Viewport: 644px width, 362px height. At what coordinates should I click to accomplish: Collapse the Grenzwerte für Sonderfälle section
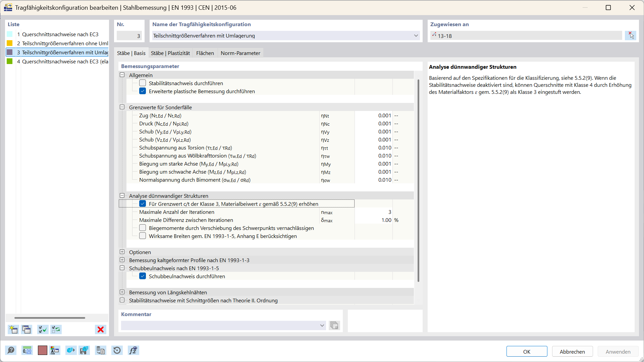(x=122, y=107)
